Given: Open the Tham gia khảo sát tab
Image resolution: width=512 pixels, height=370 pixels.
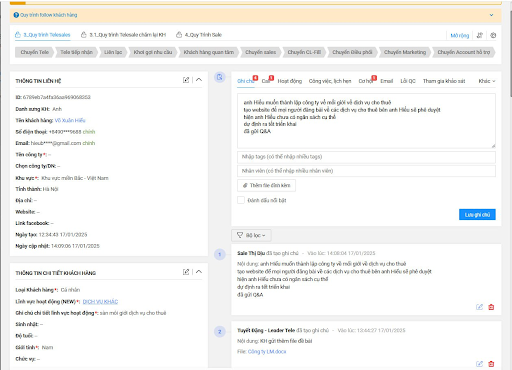Looking at the screenshot, I should tap(444, 81).
